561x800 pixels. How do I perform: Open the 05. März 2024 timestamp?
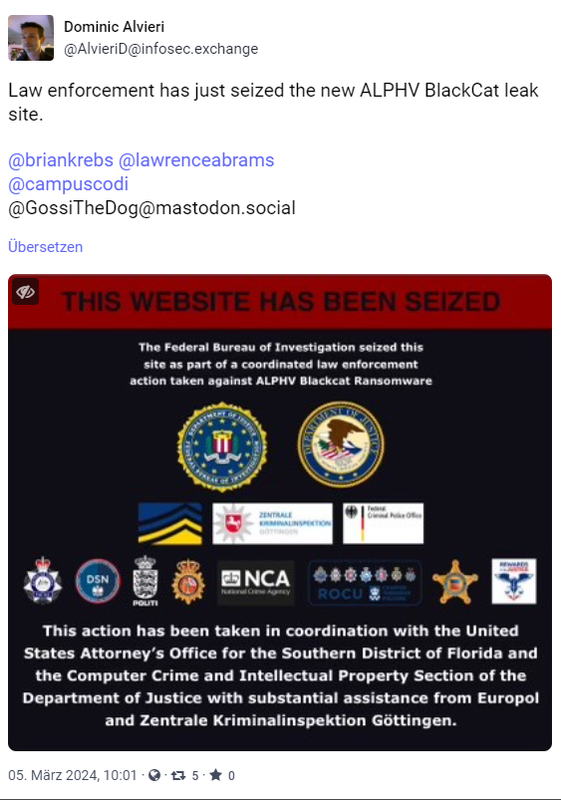click(x=72, y=776)
